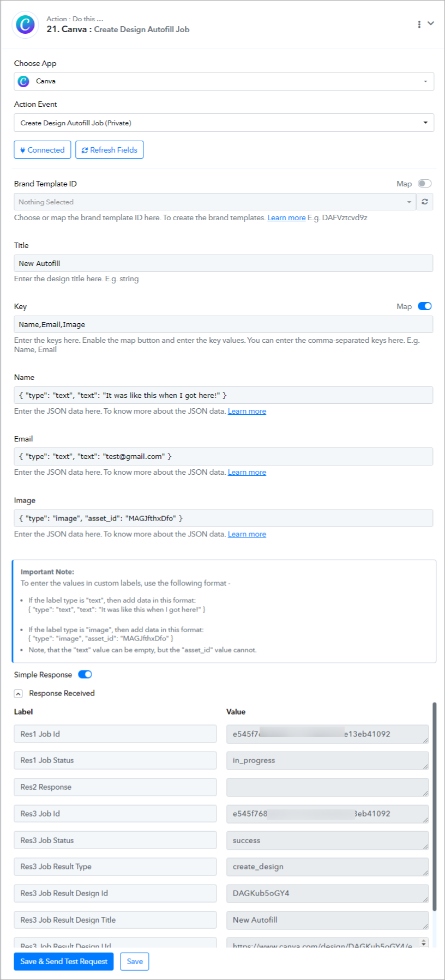Screen dimensions: 445x980
Task: Open the Choose App dropdown
Action: 224,81
